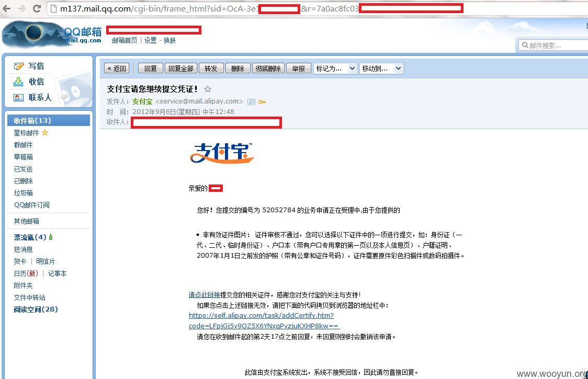Open 贺卡 link

(20, 261)
